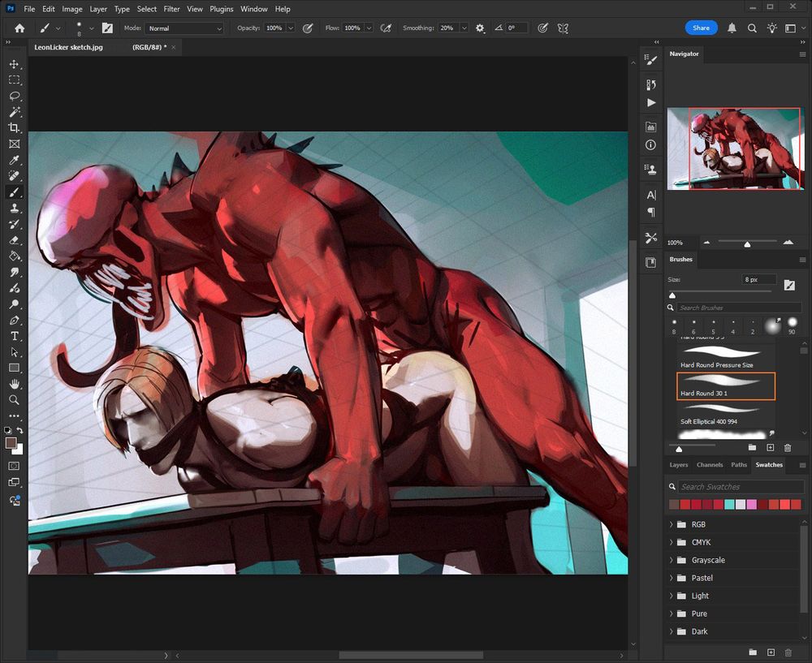Expand the CMYK swatch group
Image resolution: width=812 pixels, height=663 pixels.
click(x=672, y=542)
